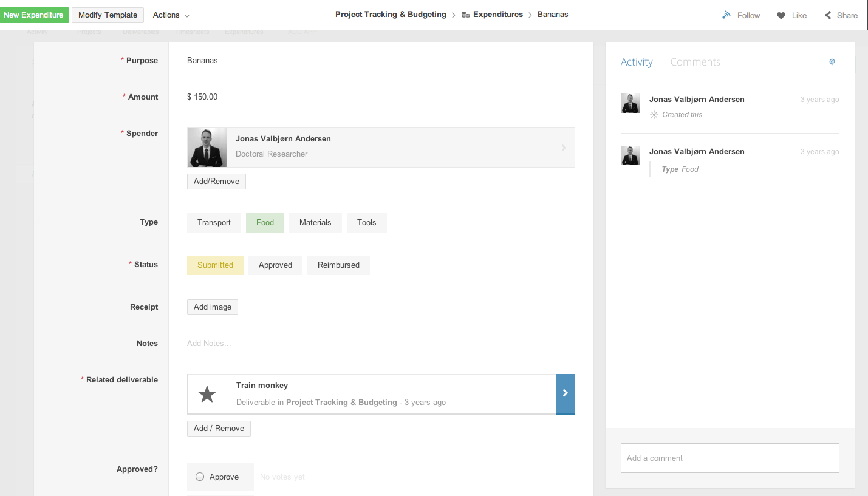This screenshot has height=496, width=868.
Task: Expand the spender Jonas Valbjørn Andersen chevron
Action: coord(563,148)
